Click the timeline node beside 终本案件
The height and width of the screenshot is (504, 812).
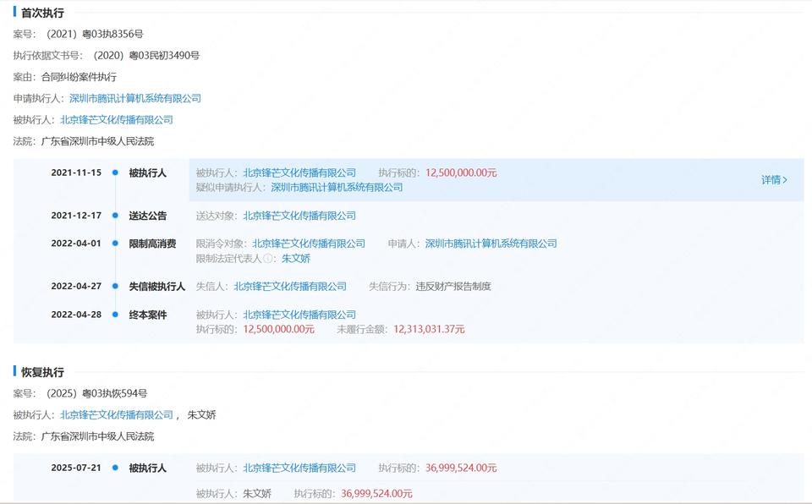tap(117, 314)
